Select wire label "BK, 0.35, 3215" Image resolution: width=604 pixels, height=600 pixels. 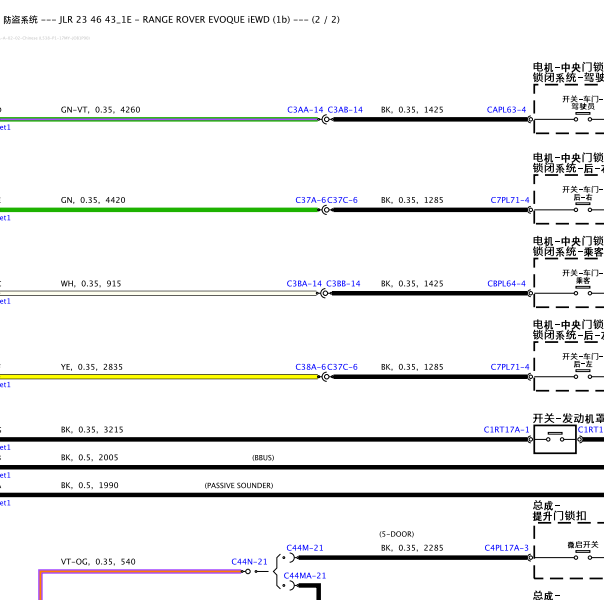pyautogui.click(x=92, y=430)
